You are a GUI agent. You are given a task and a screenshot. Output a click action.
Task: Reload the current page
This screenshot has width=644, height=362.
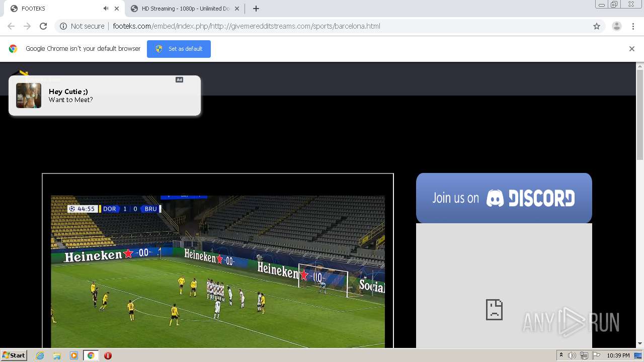coord(43,26)
